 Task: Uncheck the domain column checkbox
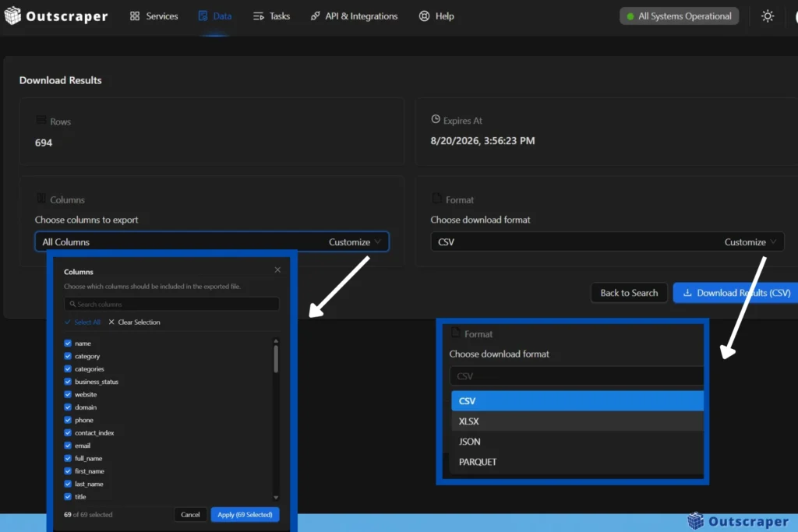68,407
